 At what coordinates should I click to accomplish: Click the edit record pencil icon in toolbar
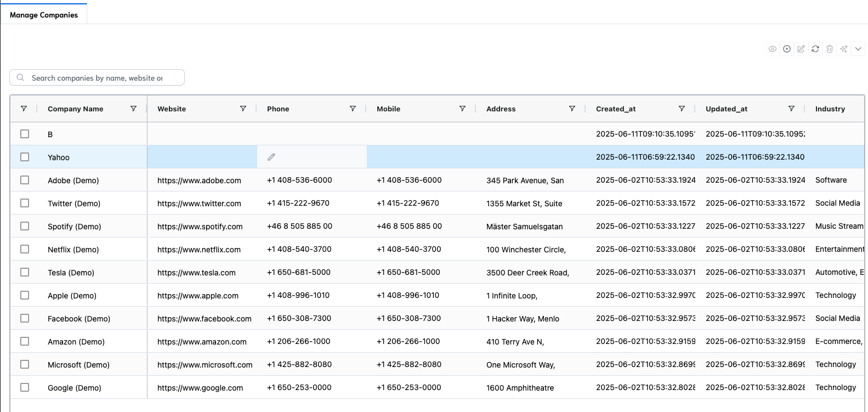801,49
